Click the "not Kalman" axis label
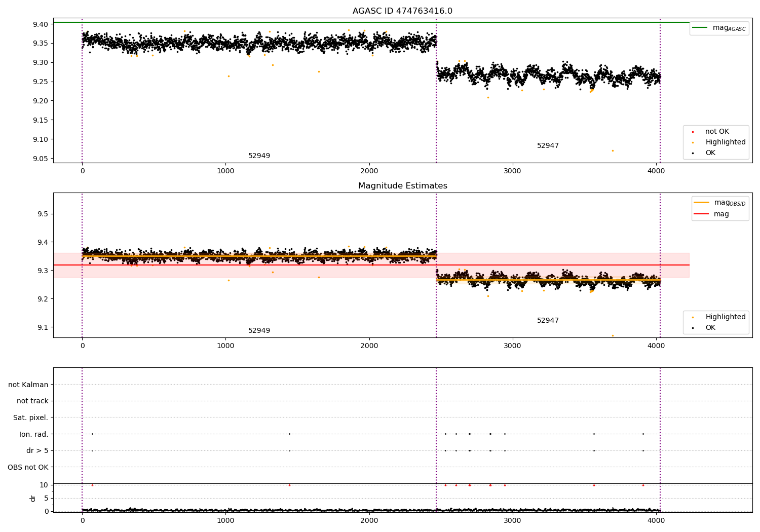 point(28,385)
